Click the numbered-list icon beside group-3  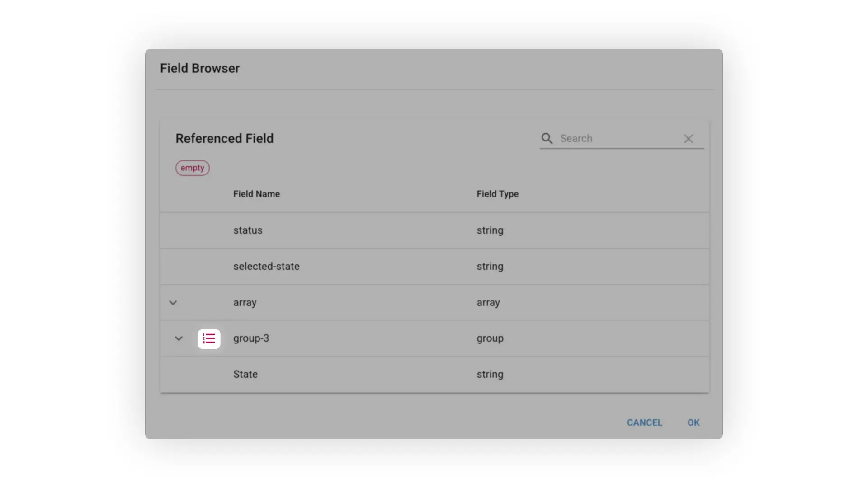[209, 338]
